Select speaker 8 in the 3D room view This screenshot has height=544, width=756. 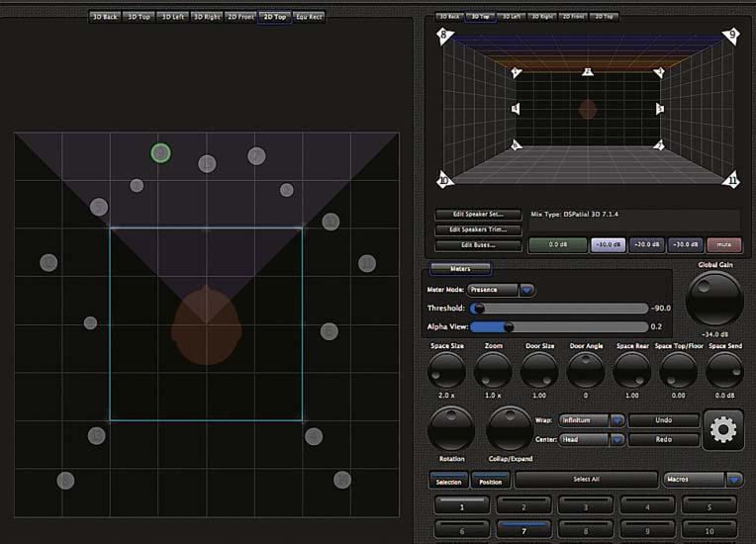(444, 36)
